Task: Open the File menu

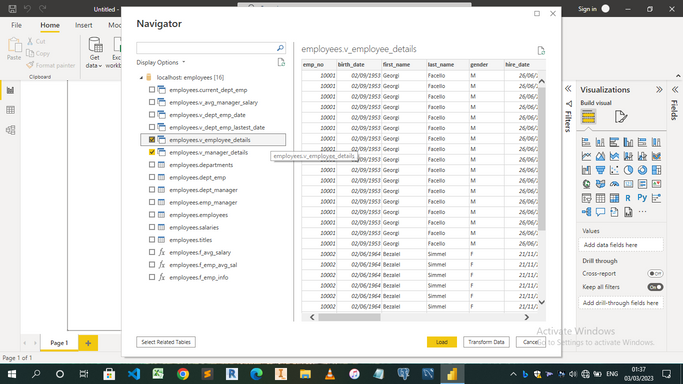Action: tap(17, 25)
